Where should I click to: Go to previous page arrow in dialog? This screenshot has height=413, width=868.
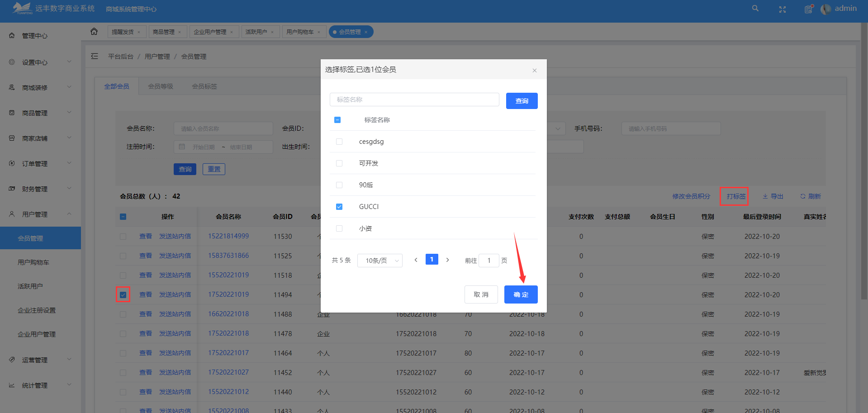click(x=416, y=260)
